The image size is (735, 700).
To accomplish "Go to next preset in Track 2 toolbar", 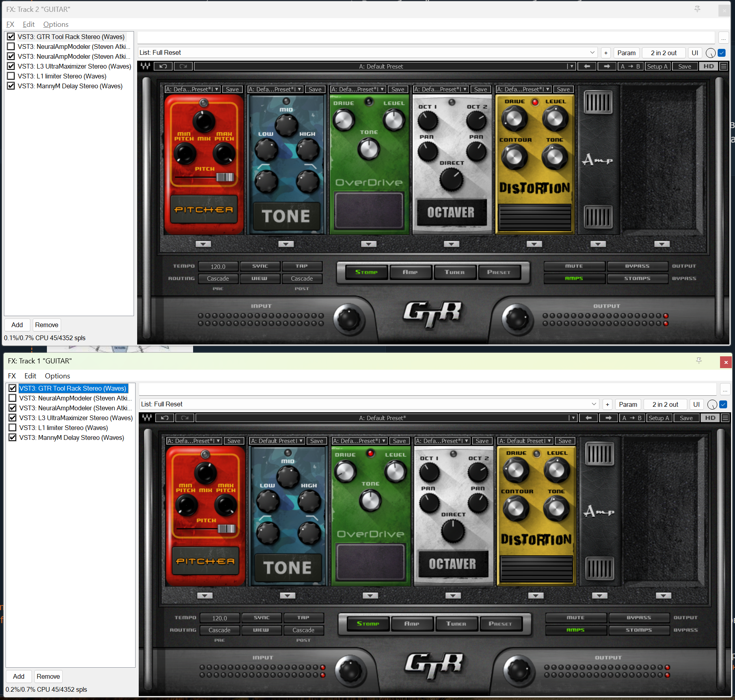I will tap(607, 66).
